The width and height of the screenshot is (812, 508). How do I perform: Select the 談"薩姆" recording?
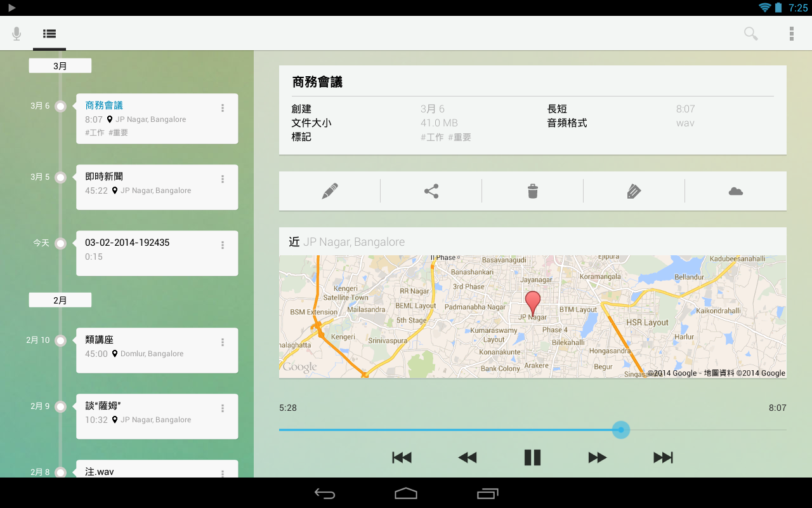click(157, 417)
